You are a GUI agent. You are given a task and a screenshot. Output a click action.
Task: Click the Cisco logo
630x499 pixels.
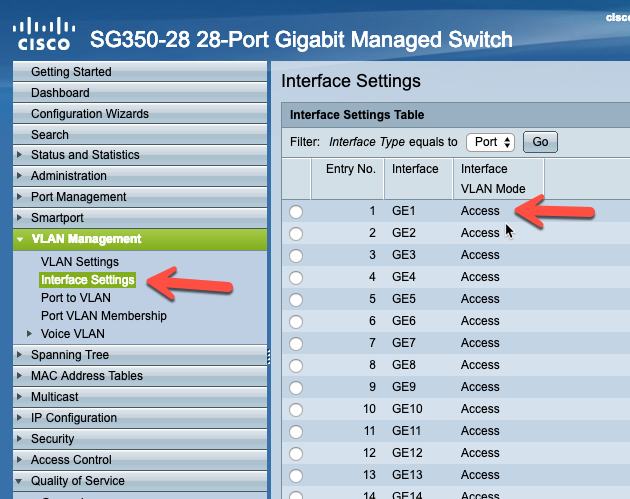click(x=44, y=34)
